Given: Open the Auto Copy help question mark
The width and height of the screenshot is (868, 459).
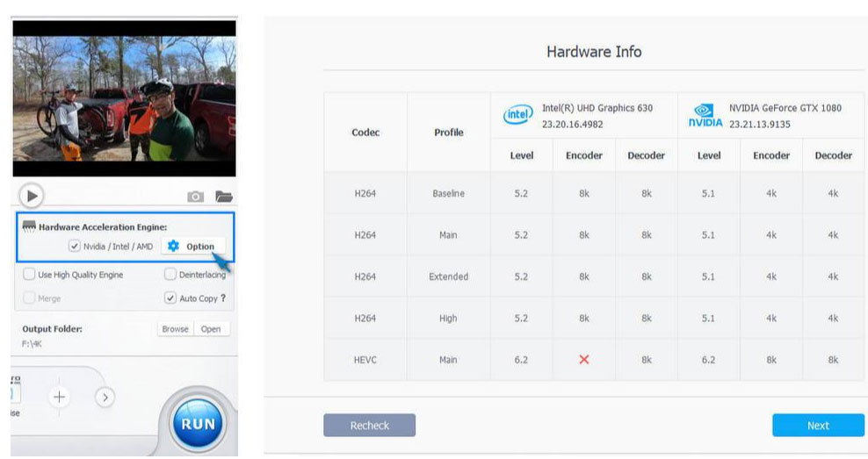Looking at the screenshot, I should point(223,298).
